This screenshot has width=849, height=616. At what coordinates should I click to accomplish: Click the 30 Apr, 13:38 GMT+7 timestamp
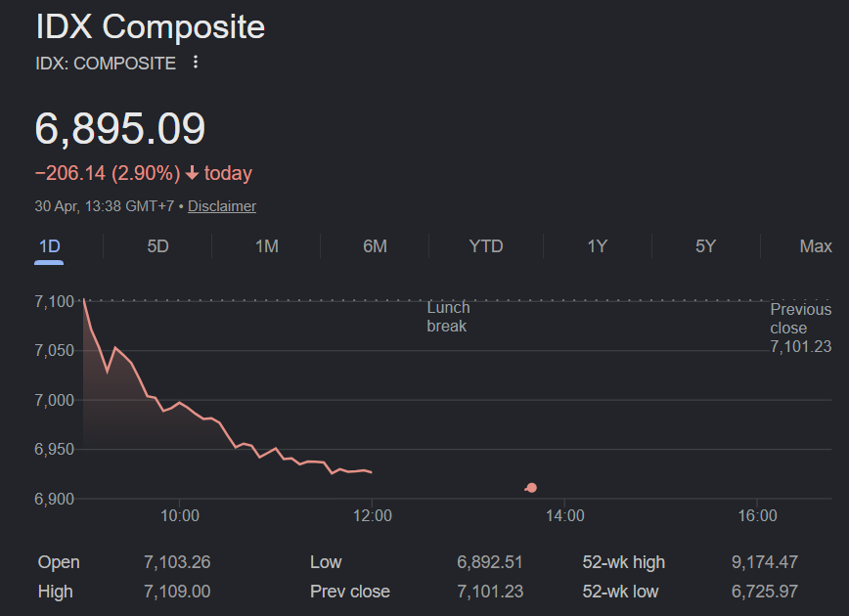tap(105, 206)
